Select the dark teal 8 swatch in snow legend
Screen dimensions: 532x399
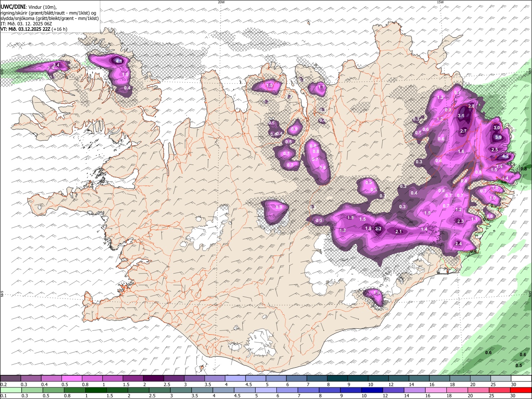(x=337, y=379)
